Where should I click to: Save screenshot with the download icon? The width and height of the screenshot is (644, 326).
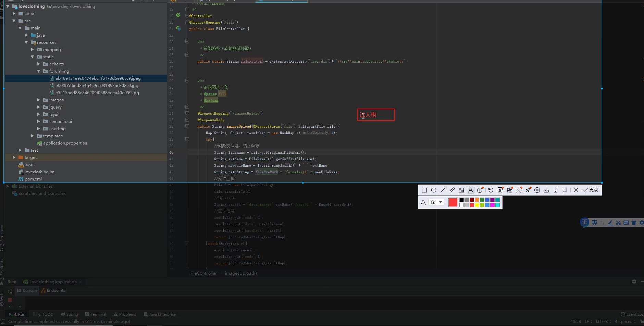[x=546, y=190]
